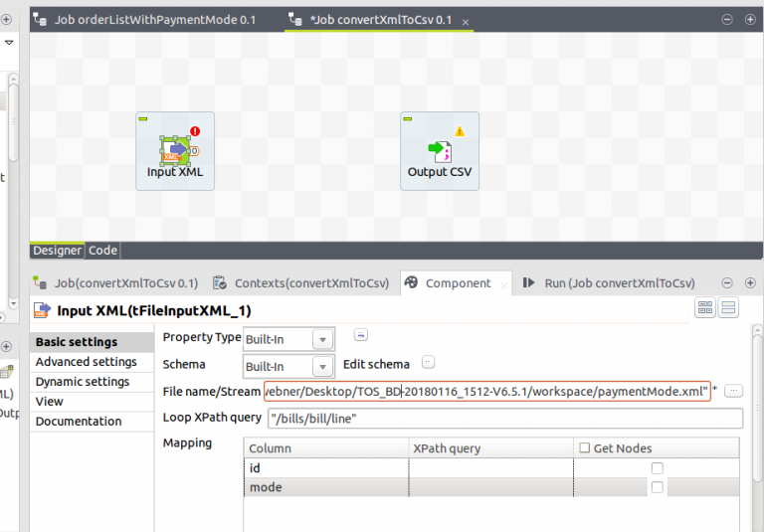The image size is (764, 532).
Task: Switch component view to row layout icon
Action: 728,309
